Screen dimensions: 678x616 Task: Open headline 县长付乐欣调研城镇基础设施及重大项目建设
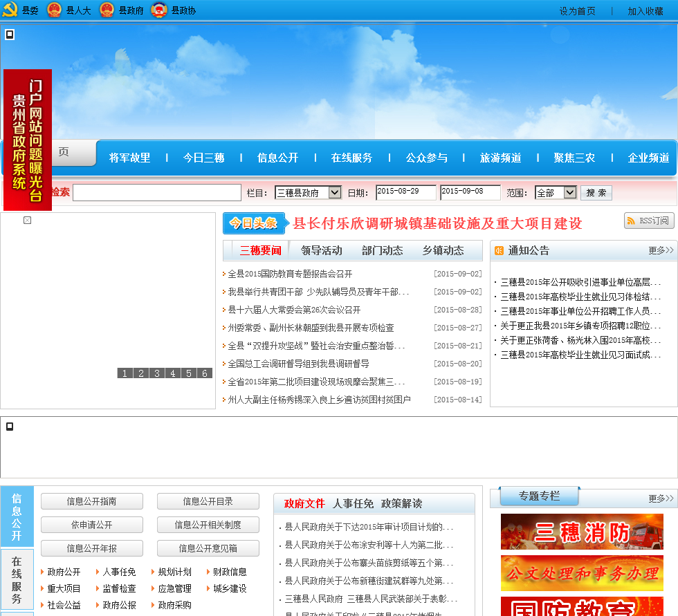click(x=437, y=223)
